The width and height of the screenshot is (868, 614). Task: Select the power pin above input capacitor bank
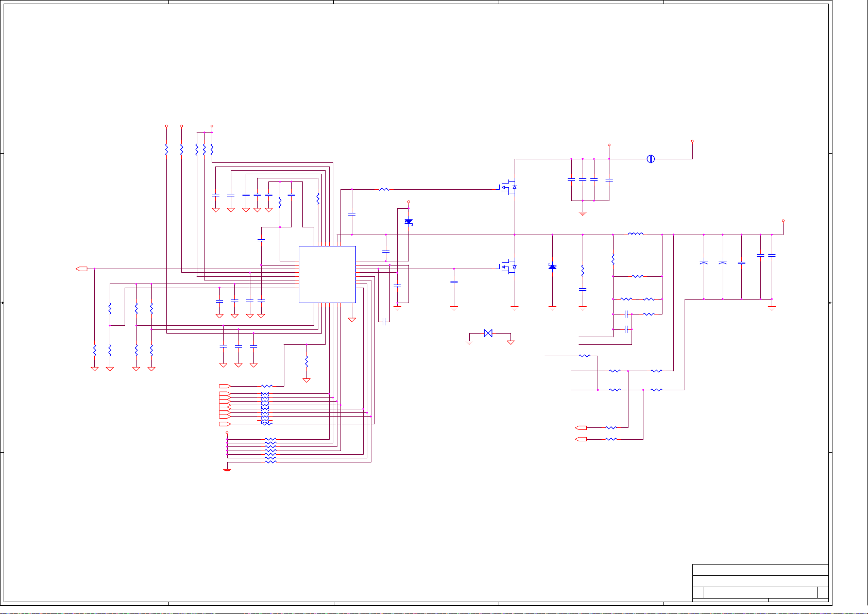click(609, 145)
